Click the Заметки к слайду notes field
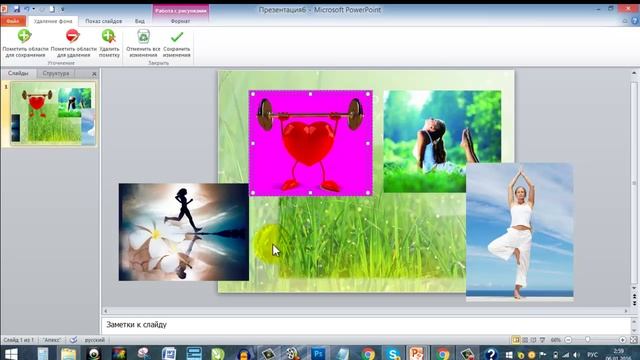Image resolution: width=640 pixels, height=360 pixels. click(x=365, y=325)
